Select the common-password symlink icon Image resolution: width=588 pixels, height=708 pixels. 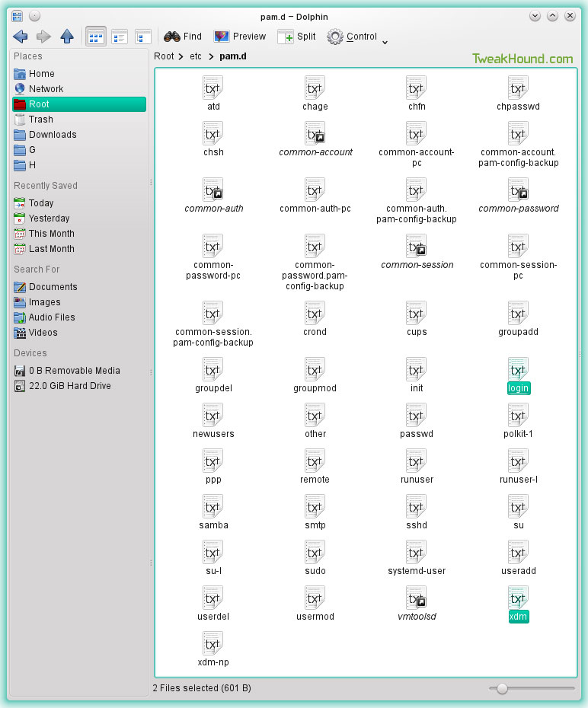518,190
